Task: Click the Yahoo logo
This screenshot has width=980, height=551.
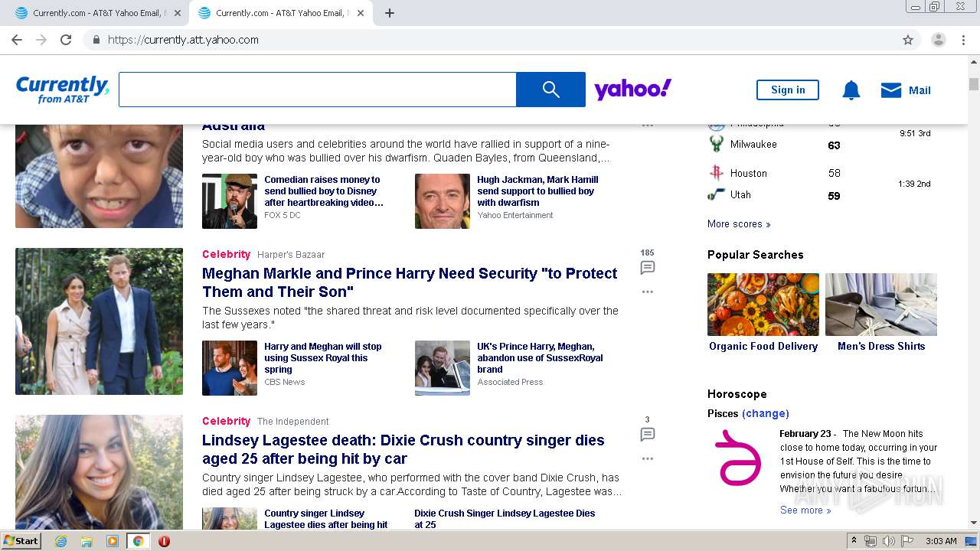Action: coord(633,90)
